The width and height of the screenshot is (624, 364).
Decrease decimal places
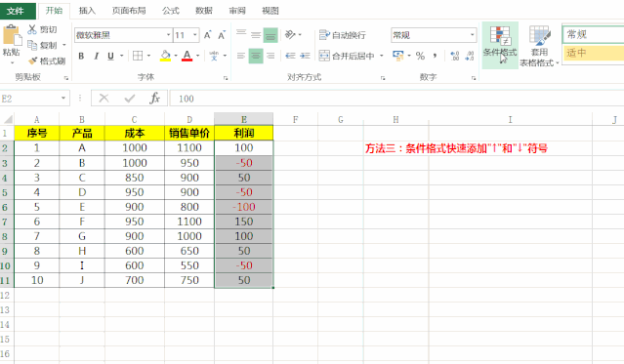tap(470, 56)
